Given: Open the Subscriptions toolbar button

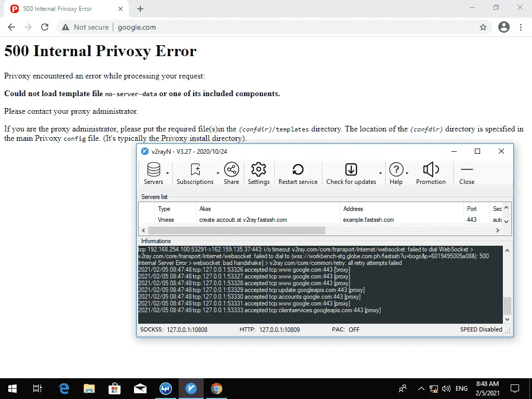Looking at the screenshot, I should (x=195, y=174).
